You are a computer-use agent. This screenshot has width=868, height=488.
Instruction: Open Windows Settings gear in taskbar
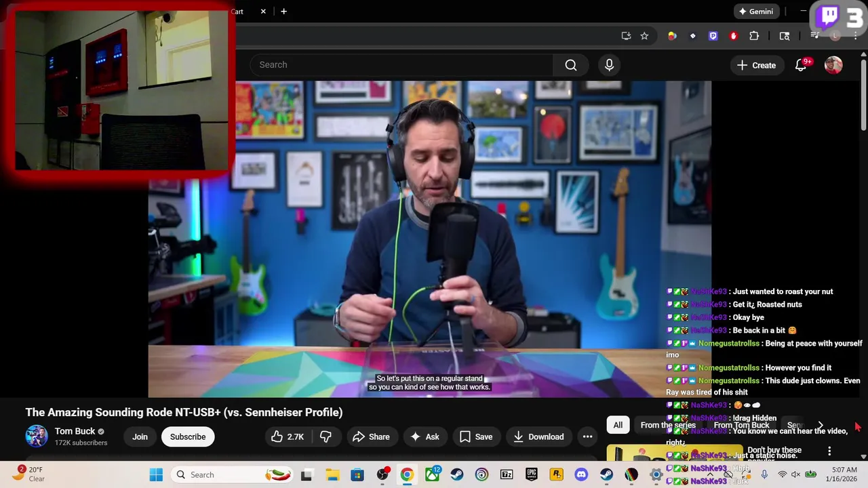[x=656, y=474]
